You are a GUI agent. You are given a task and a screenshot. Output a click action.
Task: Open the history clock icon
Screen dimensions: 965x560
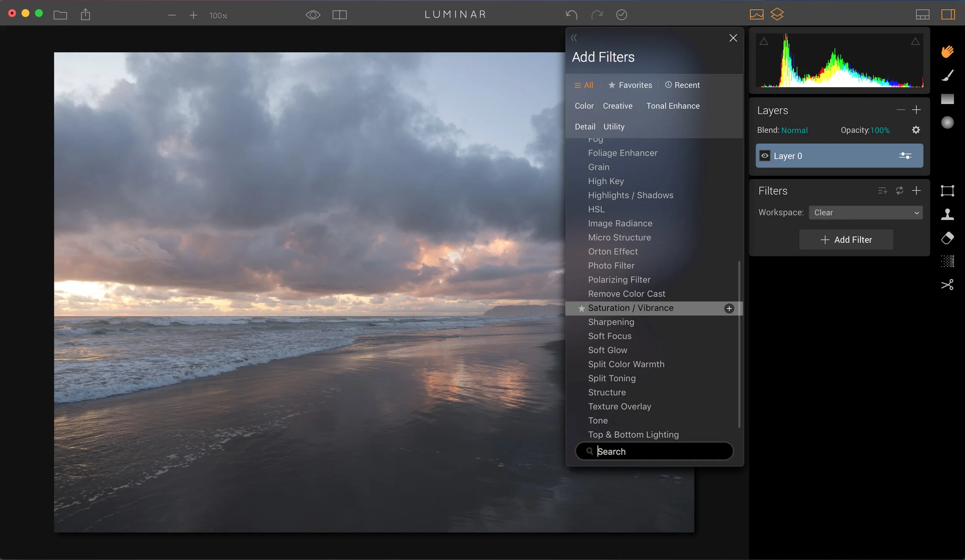pos(621,15)
